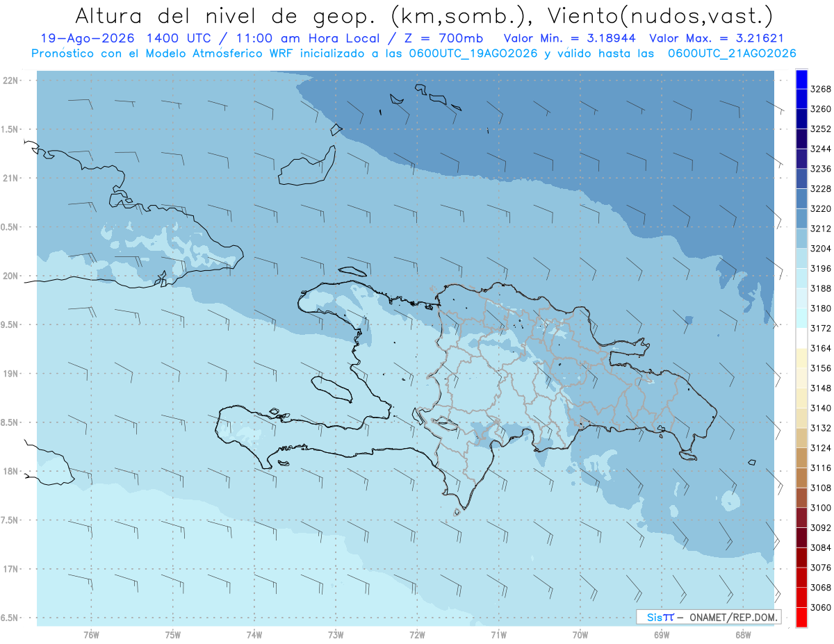Screen dimensions: 834x644
Task: Click the 'ONAMET/REP.DOM.' credit label
Action: (733, 617)
